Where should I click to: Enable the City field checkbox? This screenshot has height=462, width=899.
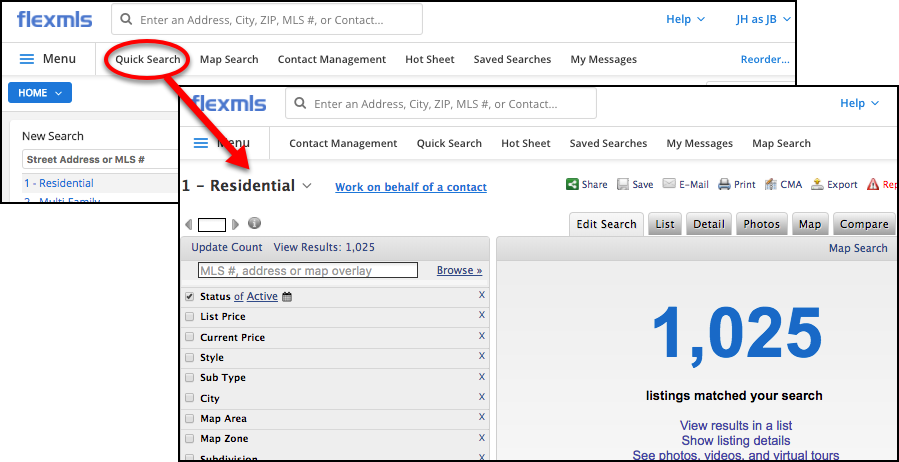[190, 399]
